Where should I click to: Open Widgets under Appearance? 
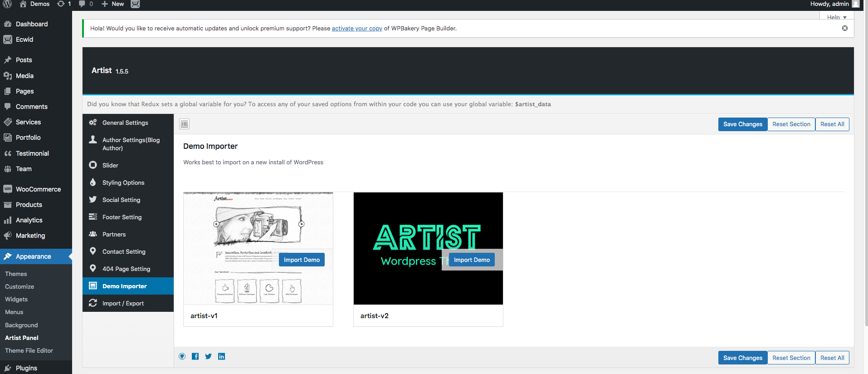[x=16, y=299]
